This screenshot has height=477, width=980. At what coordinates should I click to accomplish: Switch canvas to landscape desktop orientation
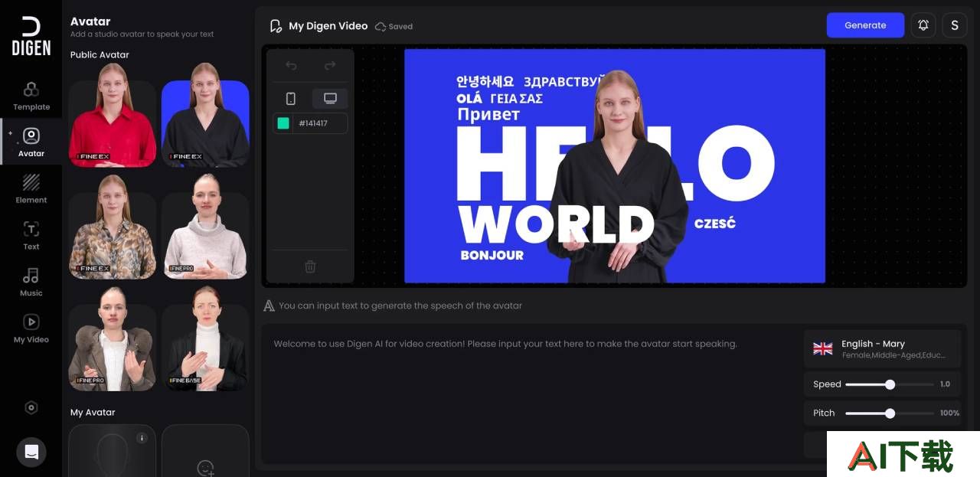330,99
